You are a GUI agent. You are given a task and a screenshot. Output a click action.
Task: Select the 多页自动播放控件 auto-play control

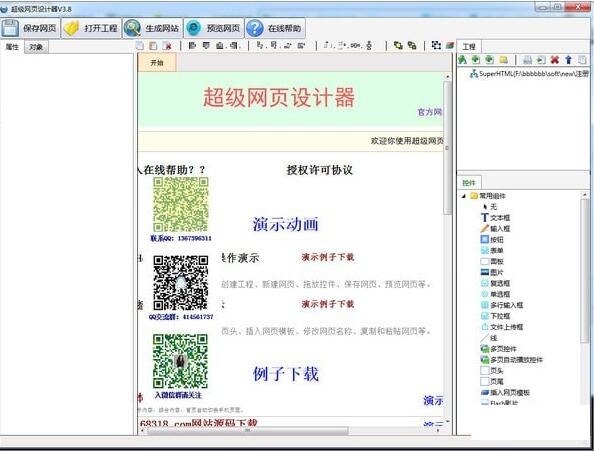point(511,360)
